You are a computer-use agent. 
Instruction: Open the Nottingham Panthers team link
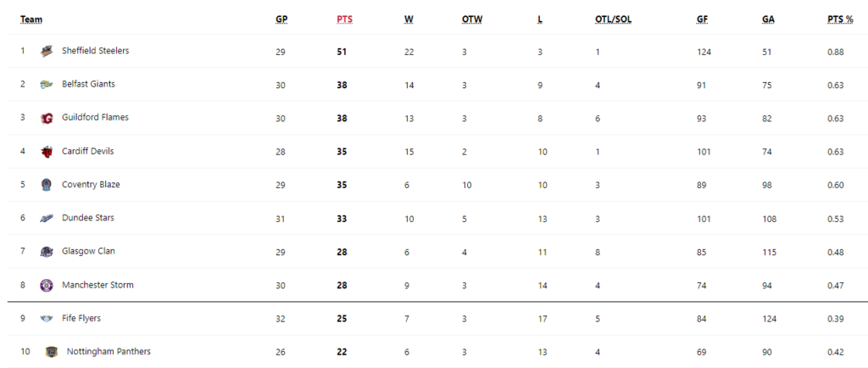[x=108, y=351]
